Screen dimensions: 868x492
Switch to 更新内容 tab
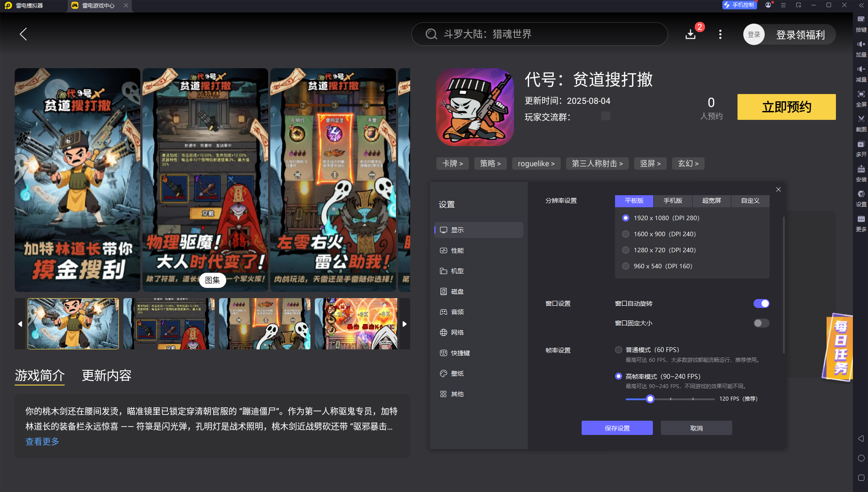click(106, 375)
